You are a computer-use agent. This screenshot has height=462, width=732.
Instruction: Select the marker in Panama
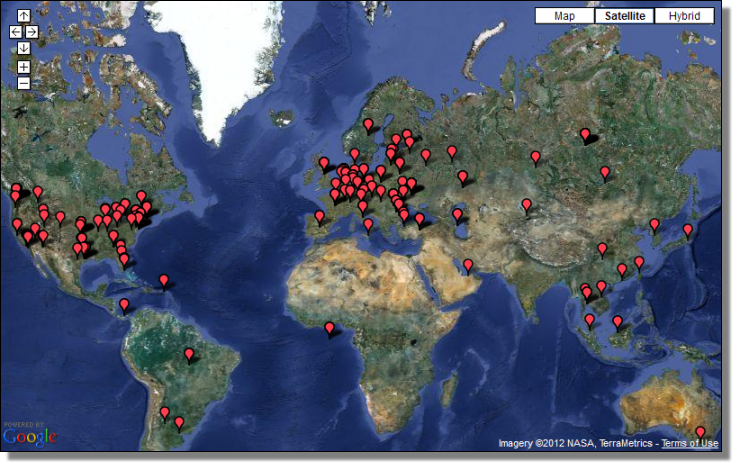point(124,306)
